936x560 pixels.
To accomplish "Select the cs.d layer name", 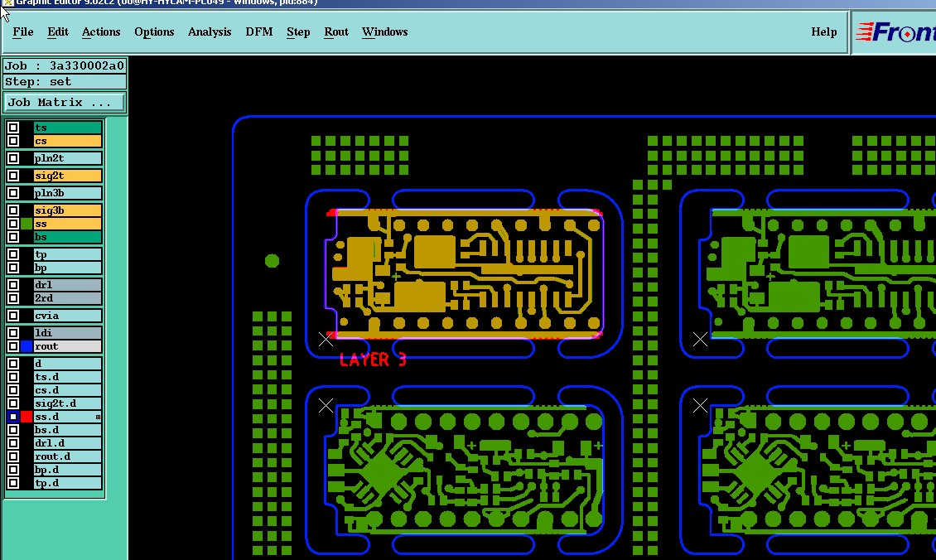I will (67, 390).
